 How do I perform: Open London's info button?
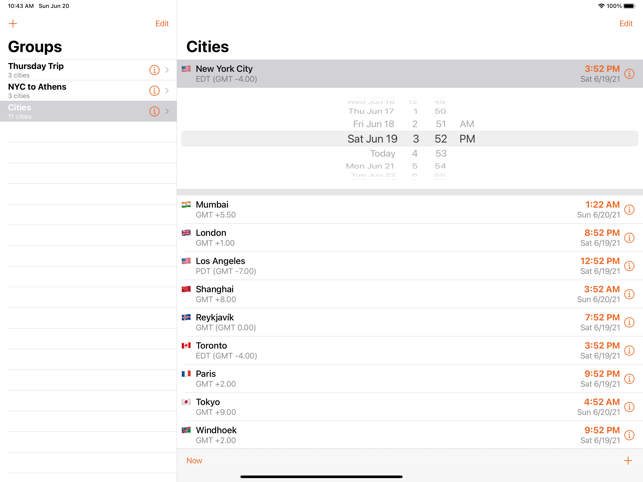629,238
